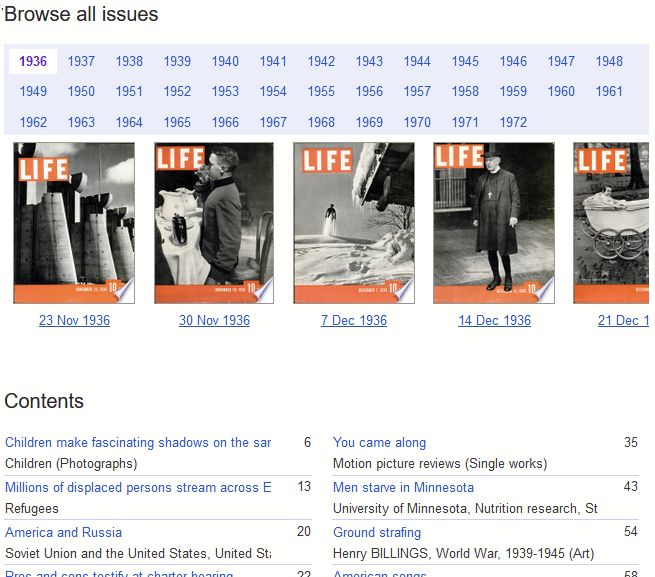Open the baby carriage LIFE cover thumbnail

pos(611,223)
